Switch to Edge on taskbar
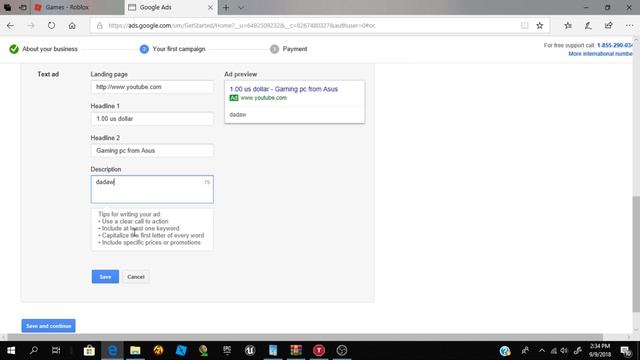 [112, 350]
